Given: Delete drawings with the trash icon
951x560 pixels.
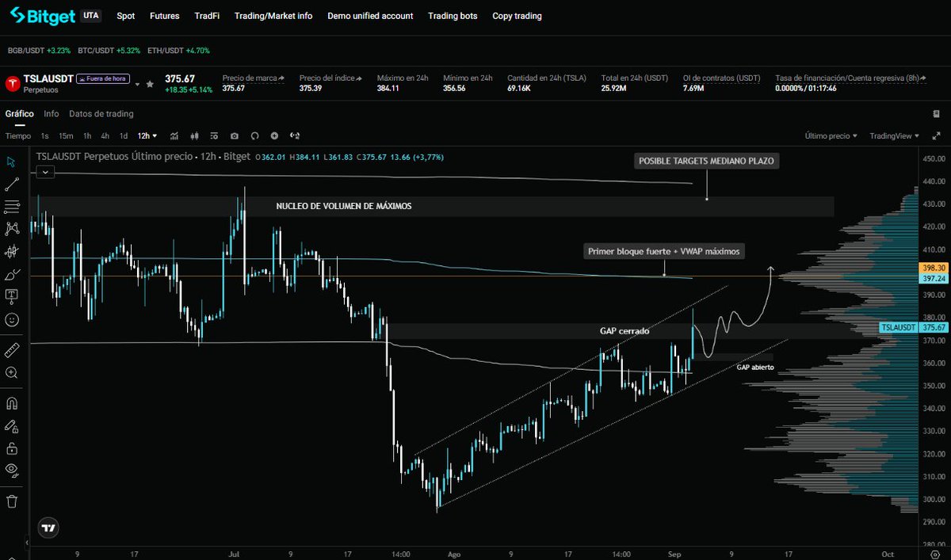Looking at the screenshot, I should coord(12,501).
